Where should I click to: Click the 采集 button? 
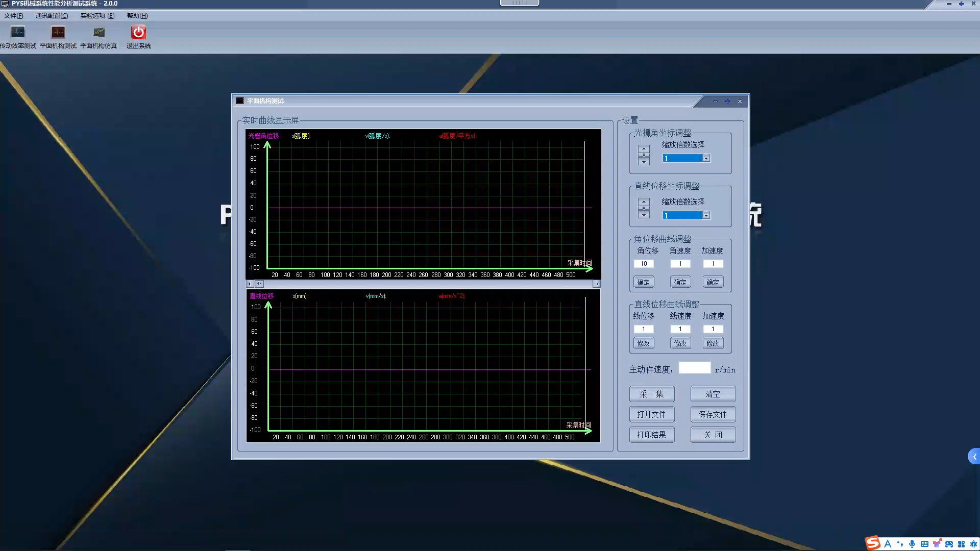point(652,394)
